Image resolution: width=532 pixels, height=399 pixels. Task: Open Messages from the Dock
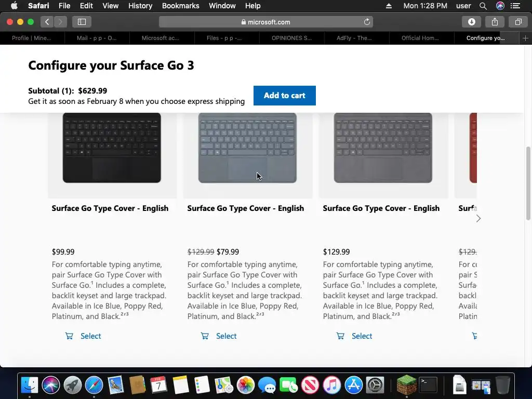click(267, 385)
